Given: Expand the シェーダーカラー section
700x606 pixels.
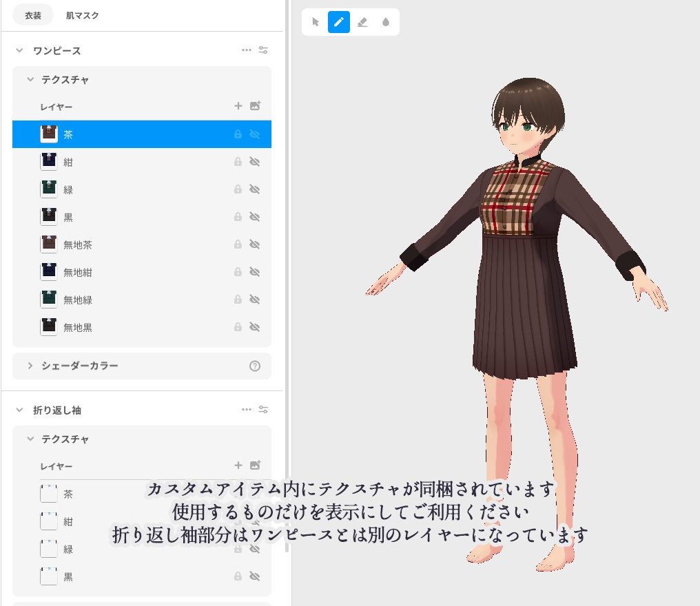Looking at the screenshot, I should [x=30, y=366].
